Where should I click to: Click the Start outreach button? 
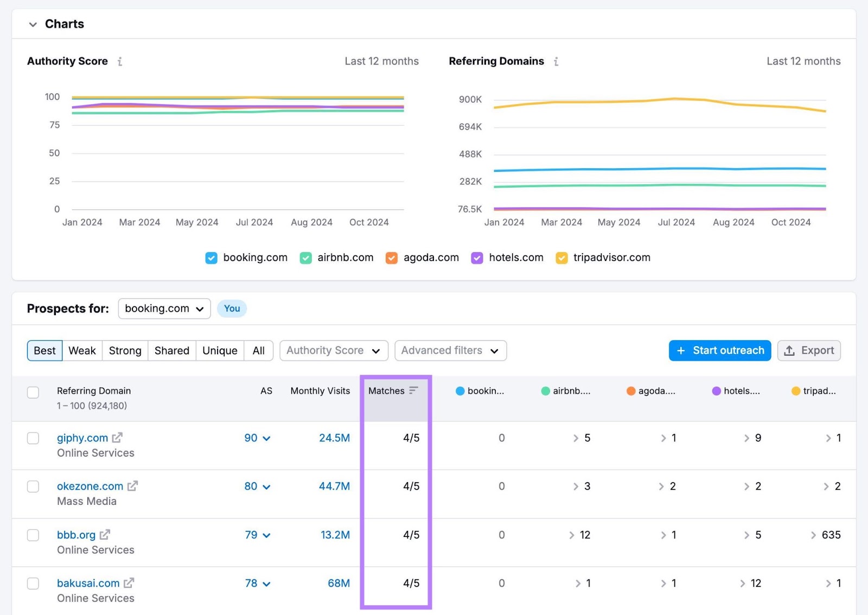tap(719, 351)
